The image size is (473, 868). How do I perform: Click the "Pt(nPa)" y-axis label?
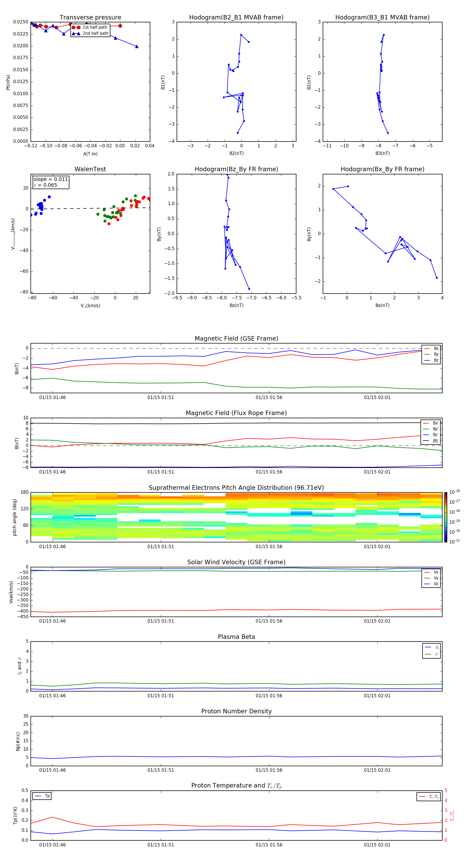8,82
